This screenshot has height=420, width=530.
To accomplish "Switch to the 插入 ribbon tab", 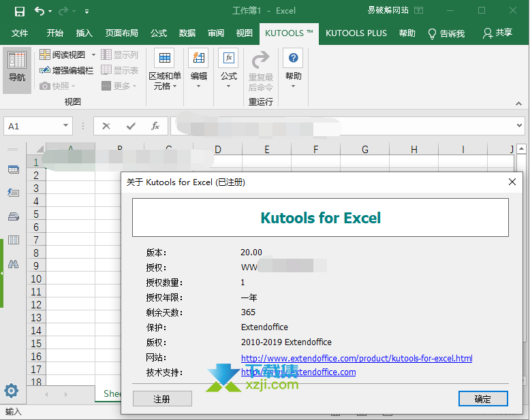I will click(x=84, y=33).
